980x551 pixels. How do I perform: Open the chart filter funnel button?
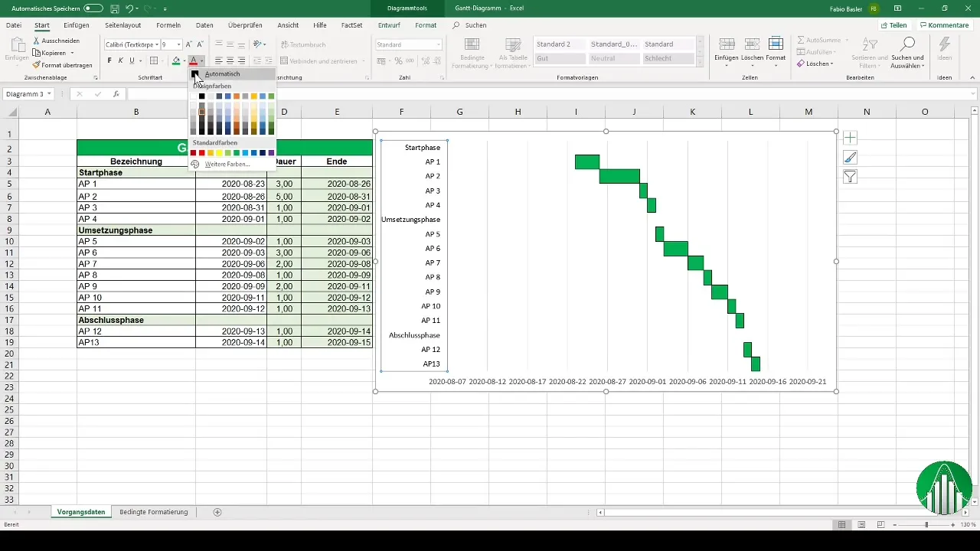click(850, 178)
